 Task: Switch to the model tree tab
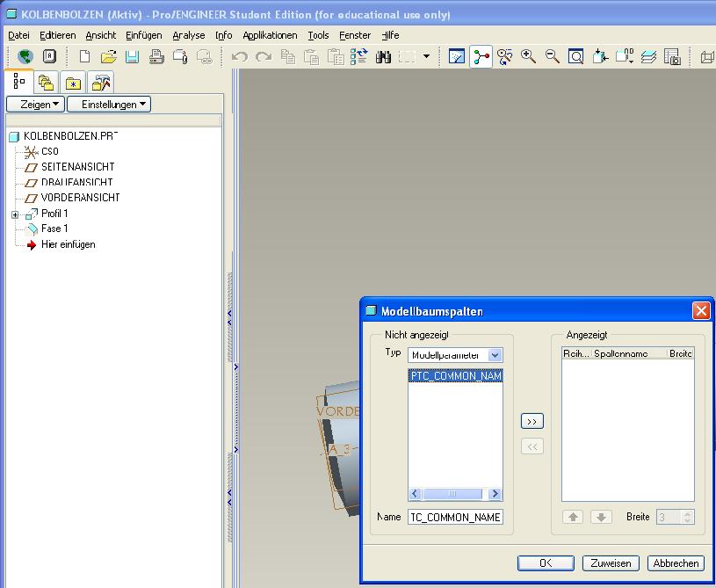pos(19,82)
